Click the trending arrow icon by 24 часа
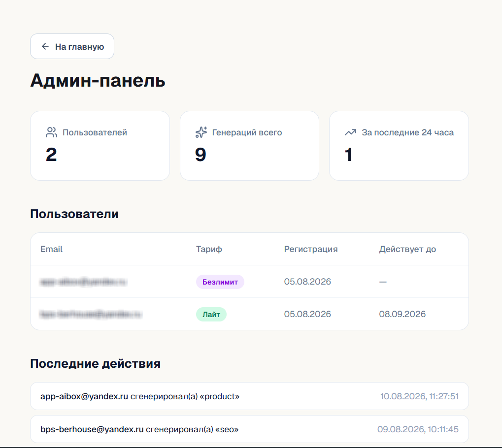Image resolution: width=502 pixels, height=448 pixels. point(351,132)
